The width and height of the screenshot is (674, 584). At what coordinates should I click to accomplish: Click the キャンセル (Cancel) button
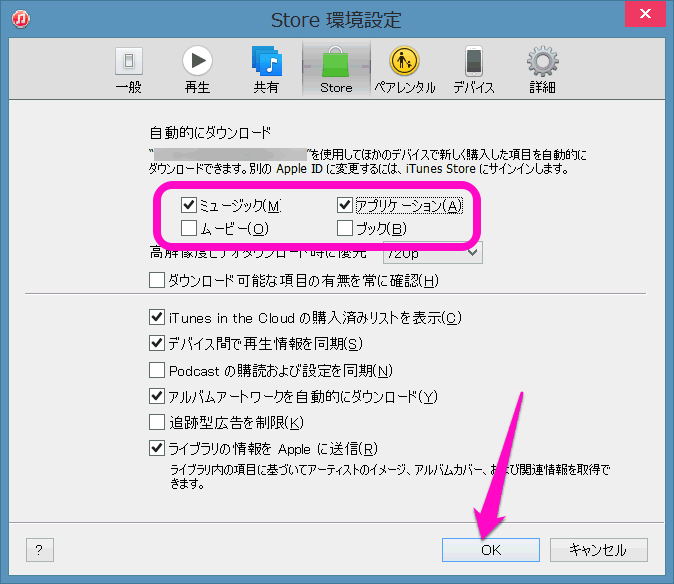[x=598, y=550]
